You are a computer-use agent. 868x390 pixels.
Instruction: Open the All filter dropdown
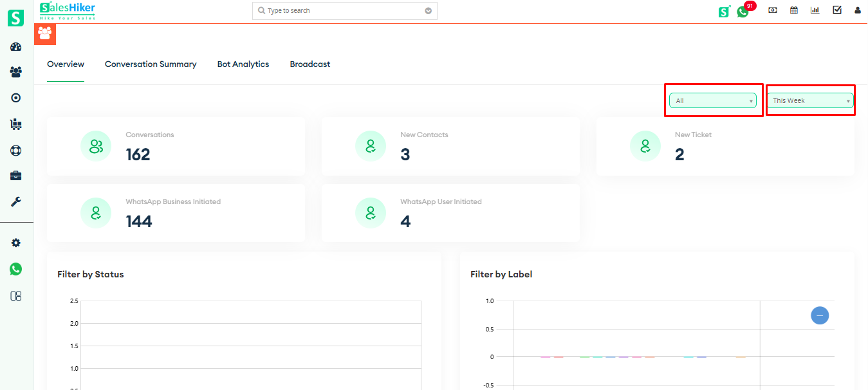713,100
